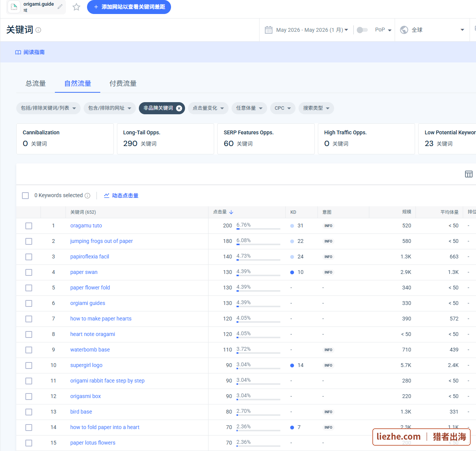Click the sort arrow on 点击量 column

tap(231, 212)
